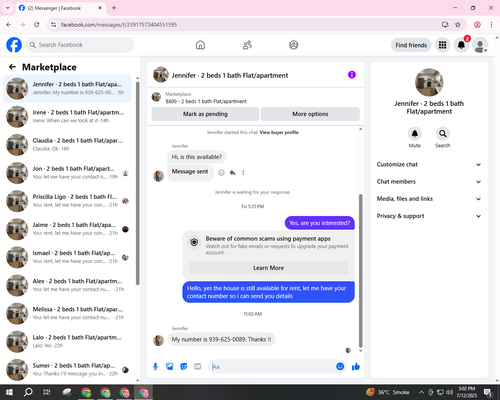
Task: Select Jennifer's conversation in the list
Action: 67,89
